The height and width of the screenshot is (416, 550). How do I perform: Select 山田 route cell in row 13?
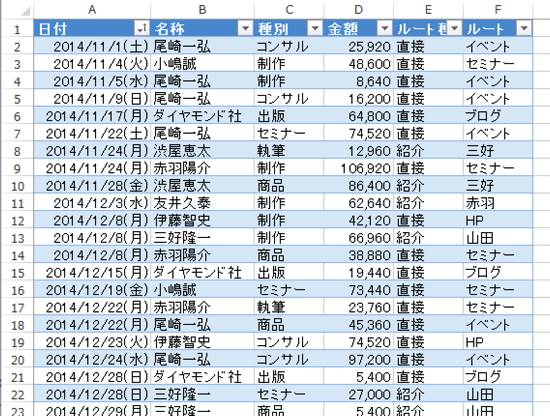click(498, 237)
